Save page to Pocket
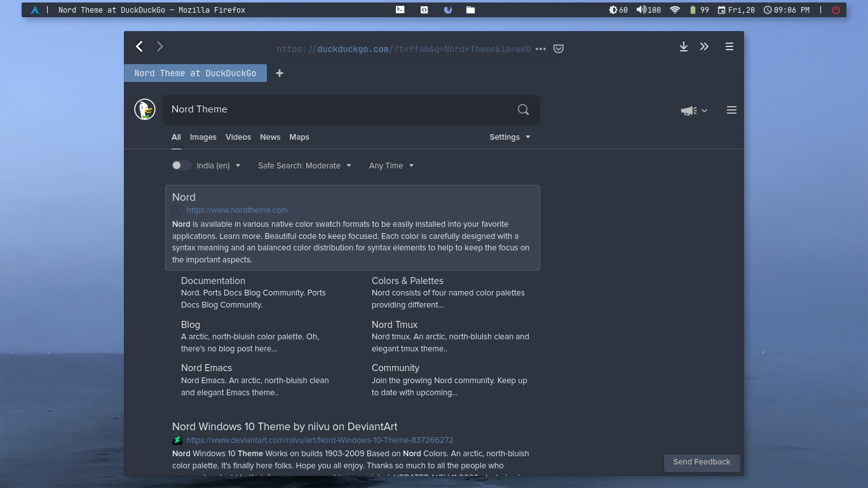The height and width of the screenshot is (488, 868). (559, 48)
